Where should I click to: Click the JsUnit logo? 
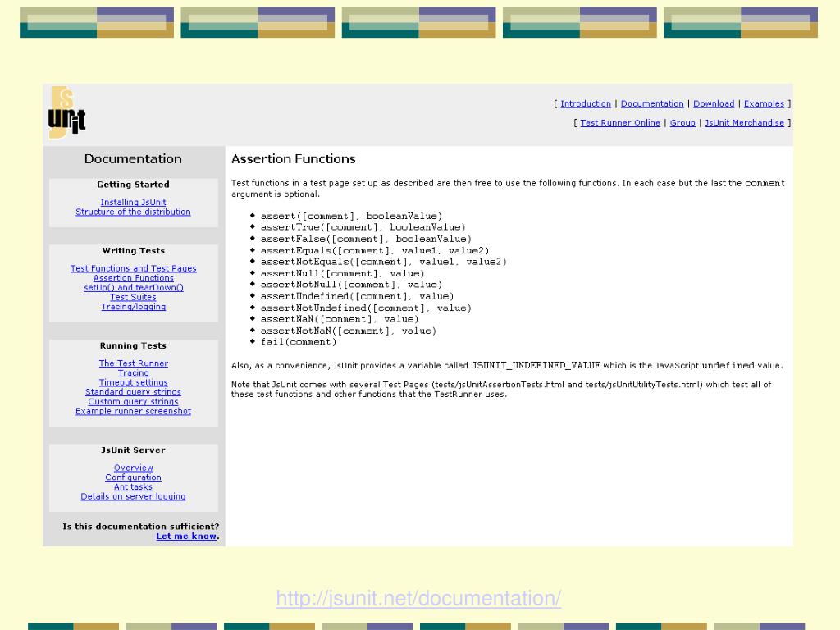point(67,112)
